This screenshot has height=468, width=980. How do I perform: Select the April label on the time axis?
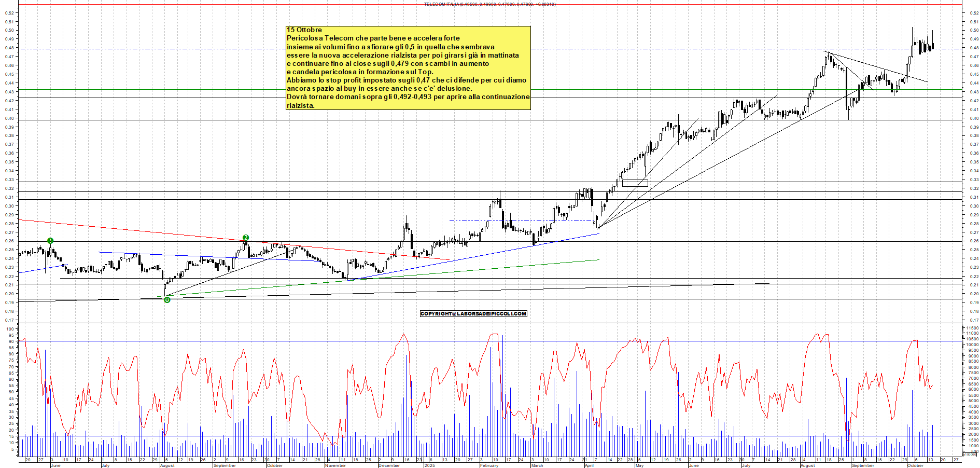[x=589, y=465]
